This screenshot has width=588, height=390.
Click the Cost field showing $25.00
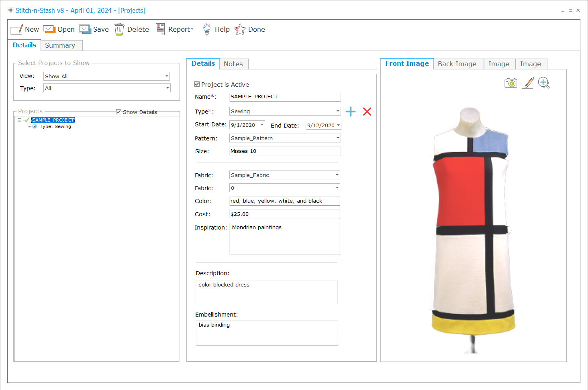pos(285,214)
